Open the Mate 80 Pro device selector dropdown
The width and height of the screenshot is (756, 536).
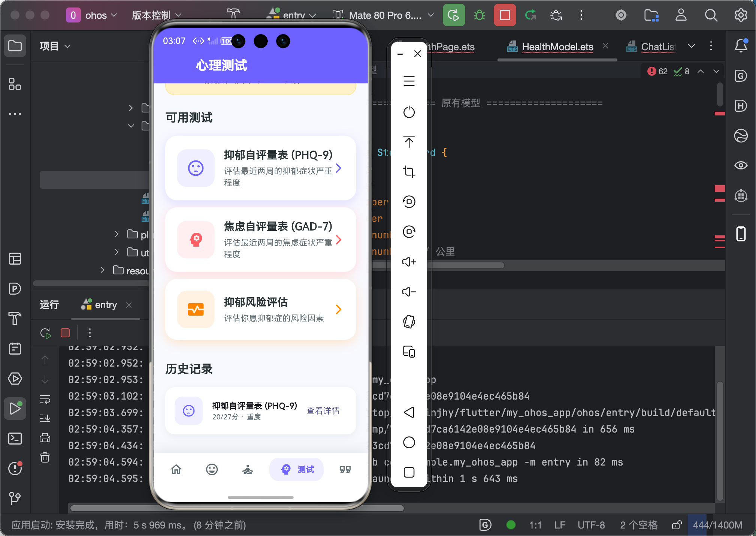[383, 15]
